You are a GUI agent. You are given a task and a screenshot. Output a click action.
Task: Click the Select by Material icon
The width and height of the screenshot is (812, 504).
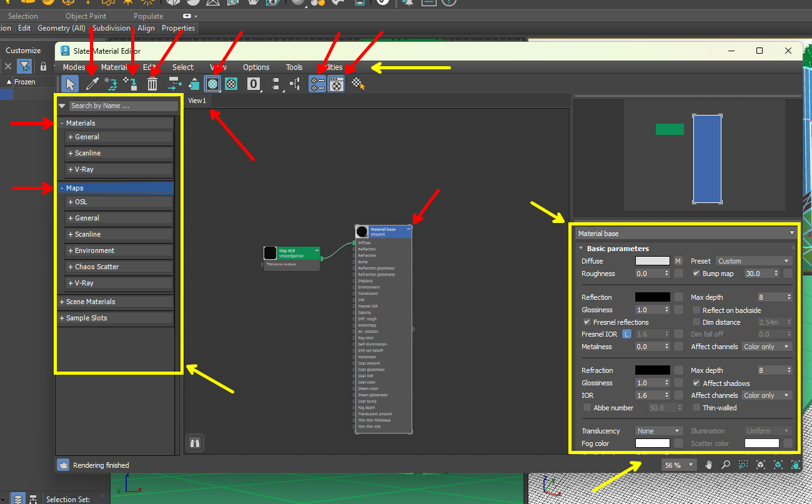[357, 84]
